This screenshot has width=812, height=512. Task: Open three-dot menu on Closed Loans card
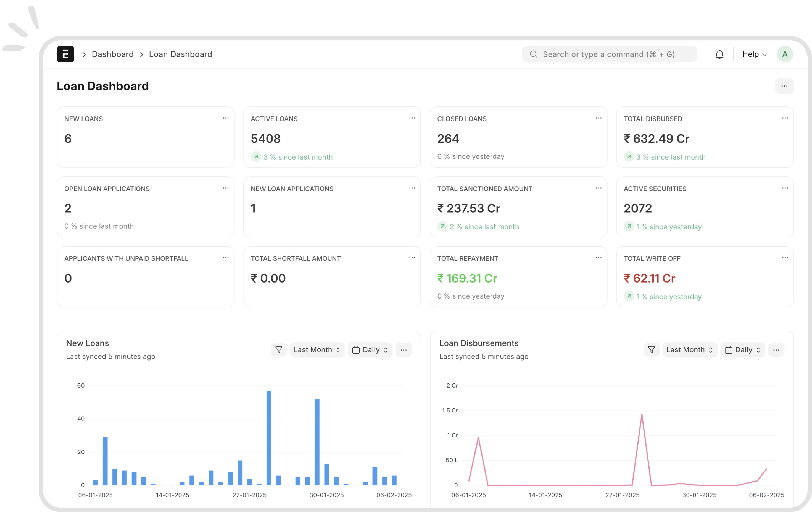[x=598, y=118]
